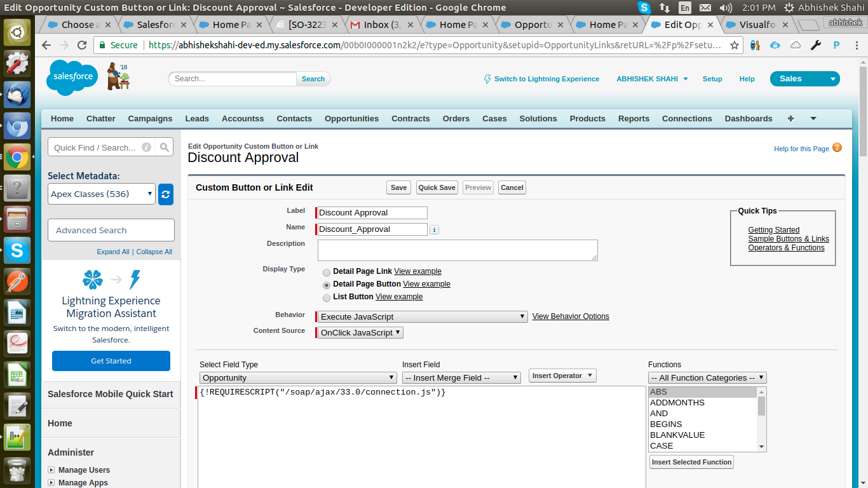
Task: Expand the Content Source dropdown
Action: pyautogui.click(x=360, y=333)
